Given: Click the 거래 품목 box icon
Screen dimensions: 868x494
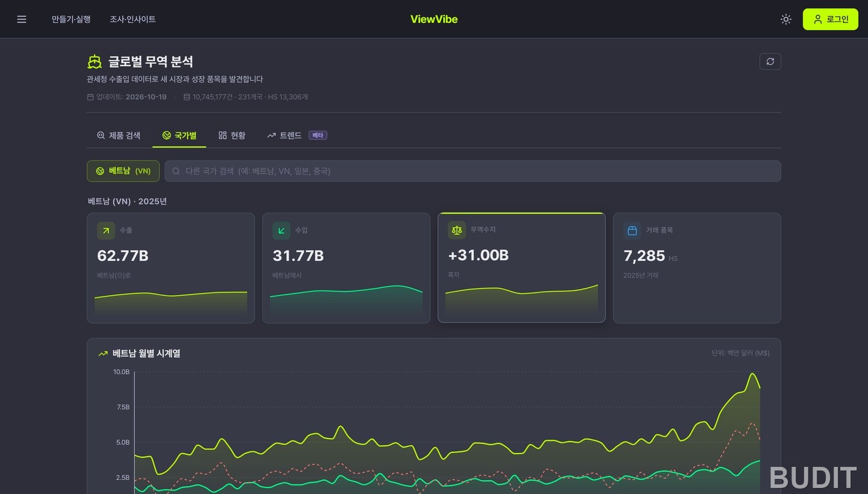Looking at the screenshot, I should click(x=632, y=231).
